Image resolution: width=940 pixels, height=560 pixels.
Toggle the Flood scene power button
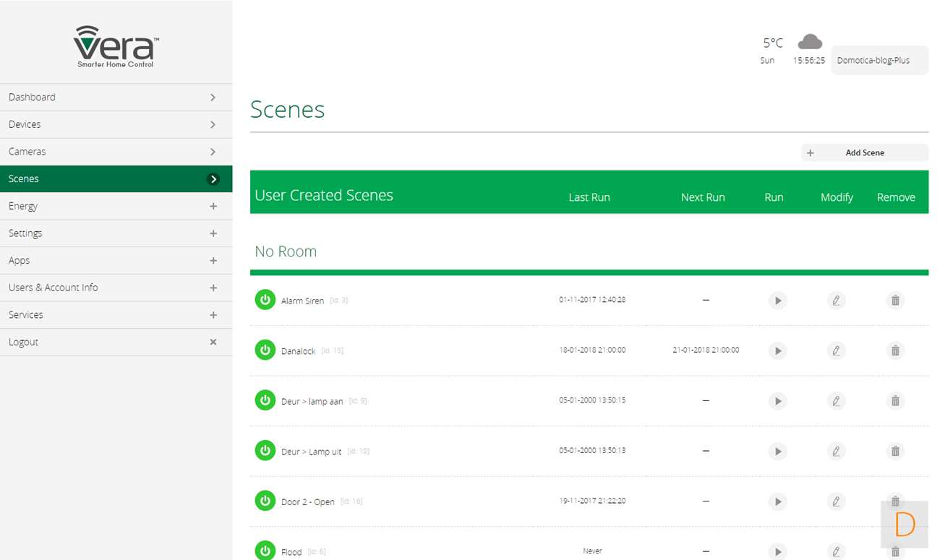coord(265,551)
